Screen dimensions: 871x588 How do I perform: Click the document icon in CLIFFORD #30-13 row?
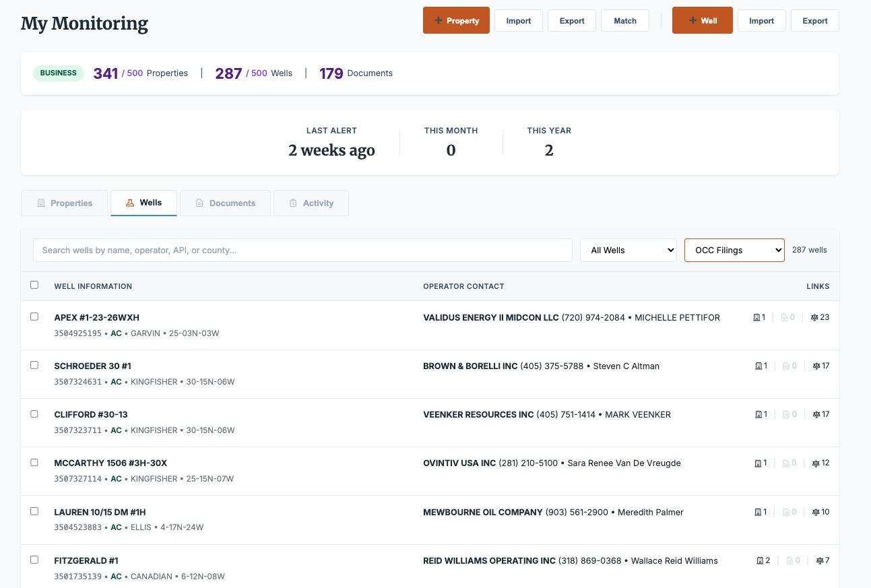point(785,415)
